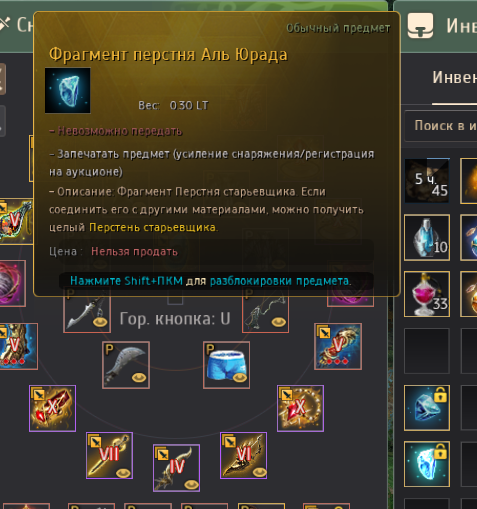Toggle lock on the glowing ring fragment
This screenshot has width=477, height=509.
click(x=440, y=452)
